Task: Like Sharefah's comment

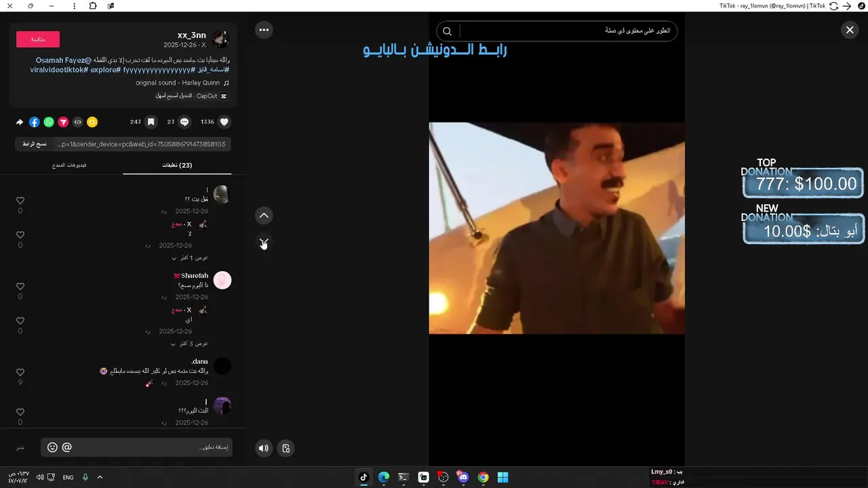Action: pyautogui.click(x=20, y=287)
